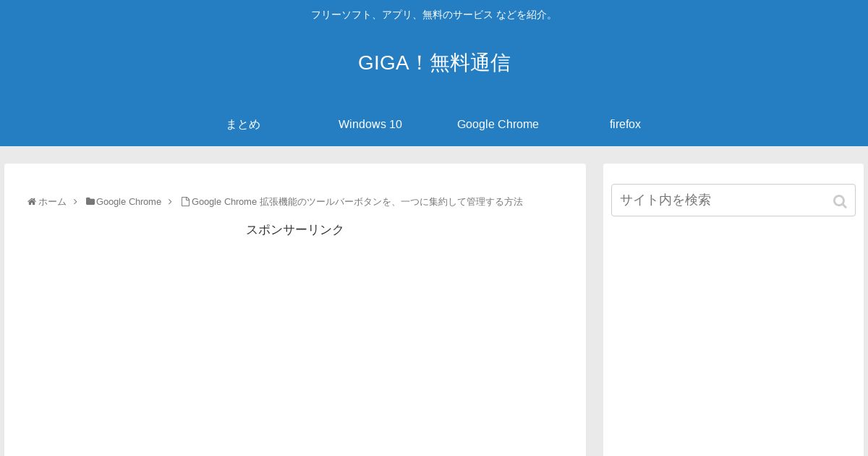Click the スポンサーリンク label
The image size is (868, 456).
[x=295, y=230]
